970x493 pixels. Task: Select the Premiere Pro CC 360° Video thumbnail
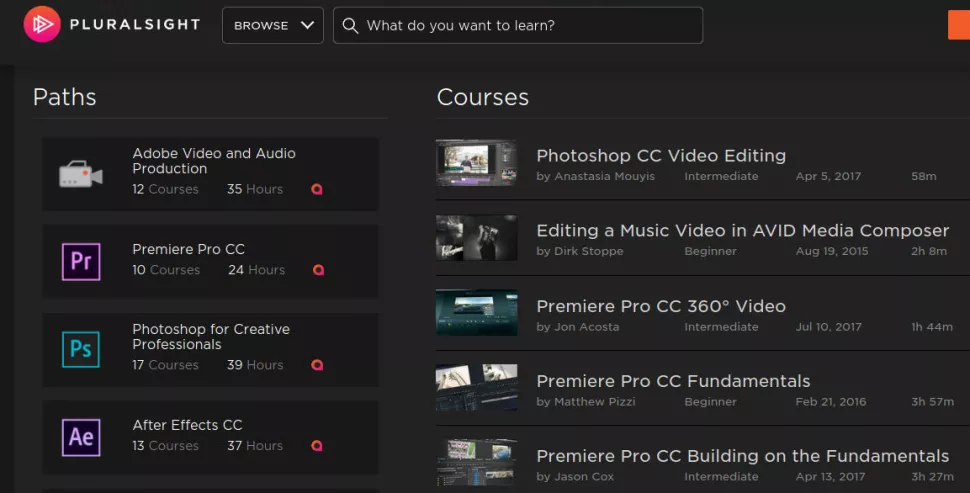476,313
